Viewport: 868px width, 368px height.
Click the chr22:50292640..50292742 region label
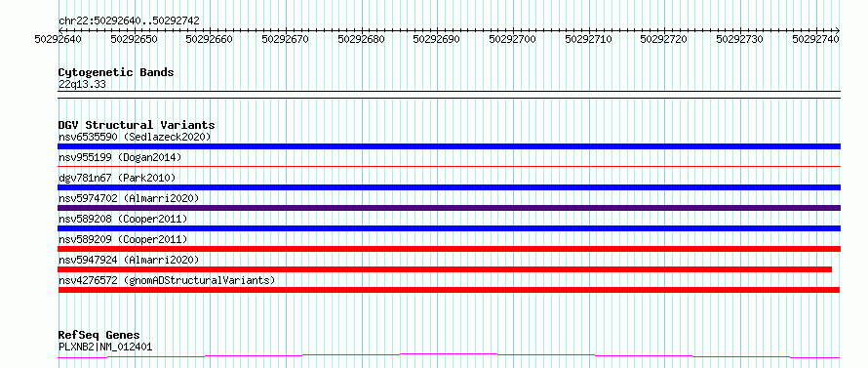(x=129, y=20)
